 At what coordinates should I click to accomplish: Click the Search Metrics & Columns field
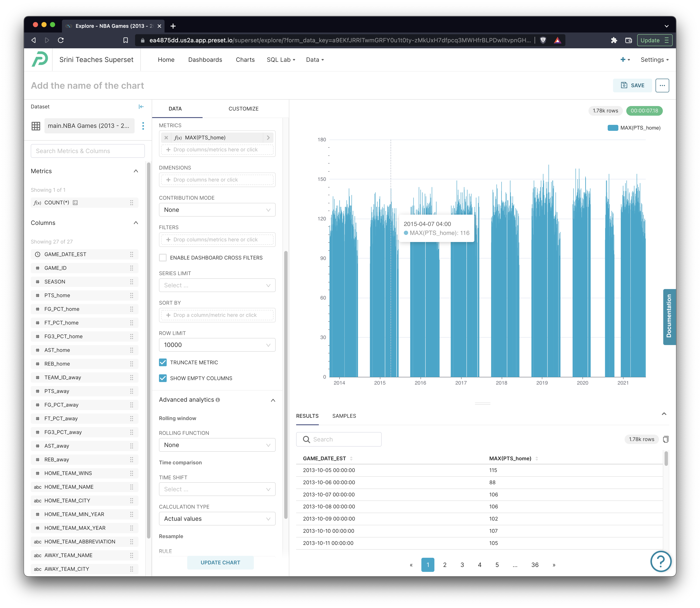88,151
